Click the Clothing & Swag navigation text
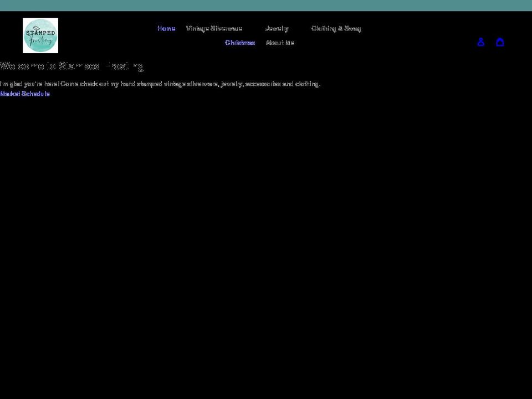The image size is (532, 399). [336, 28]
